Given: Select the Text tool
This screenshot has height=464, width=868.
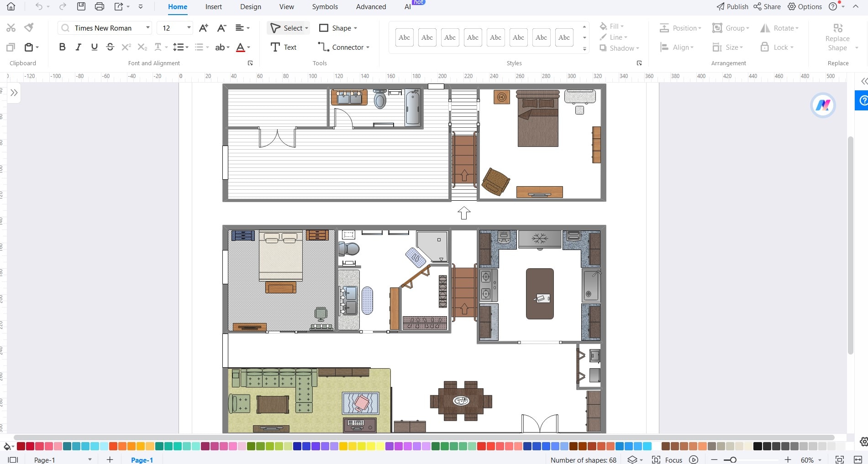Looking at the screenshot, I should 284,47.
